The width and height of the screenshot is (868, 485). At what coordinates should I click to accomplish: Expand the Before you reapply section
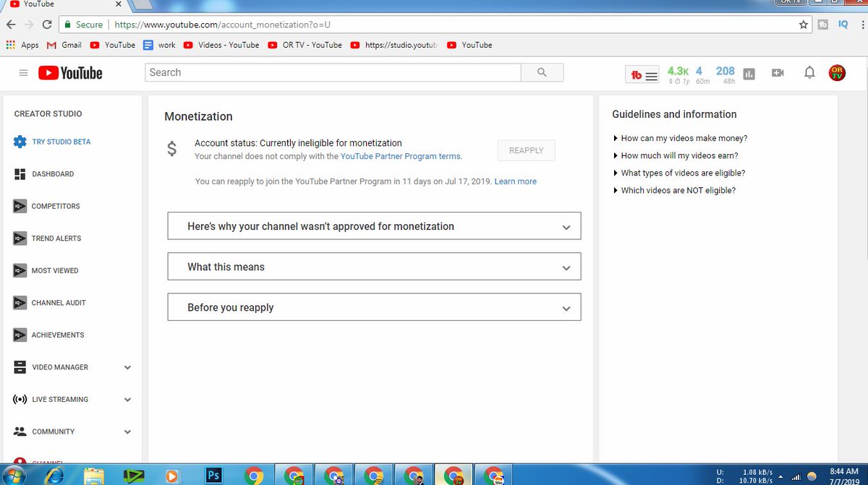pyautogui.click(x=374, y=307)
